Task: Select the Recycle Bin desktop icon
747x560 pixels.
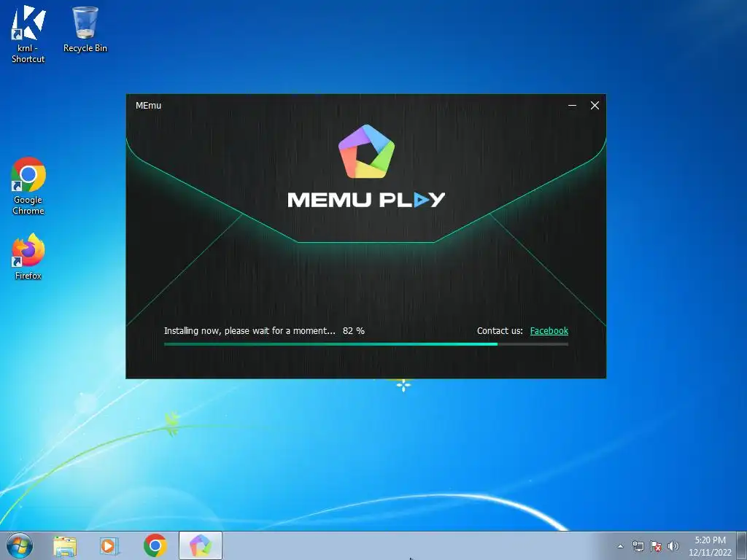Action: (x=85, y=29)
